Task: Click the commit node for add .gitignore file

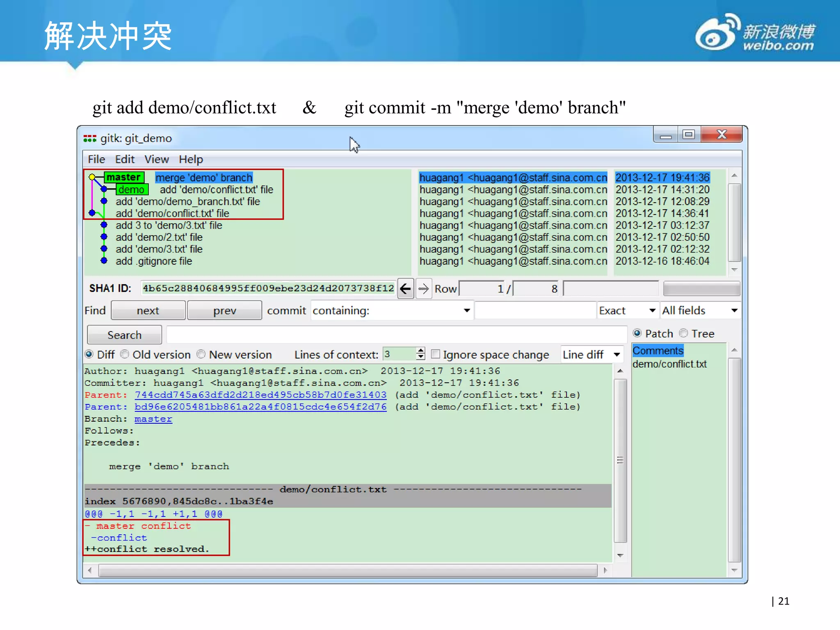Action: pos(104,261)
